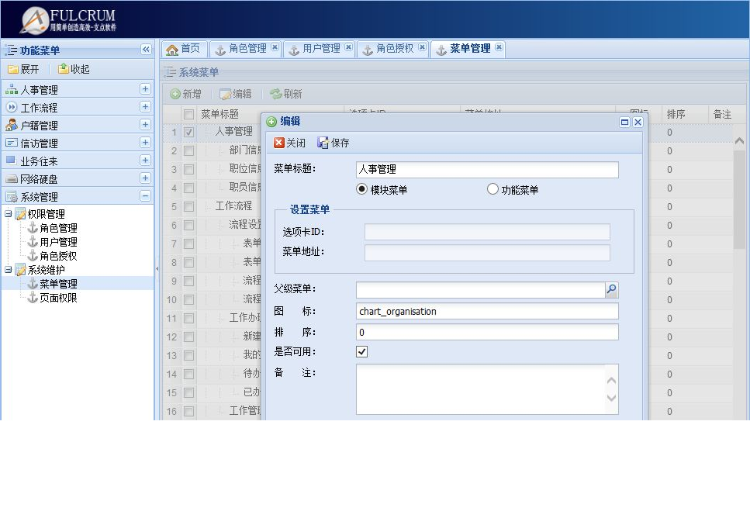This screenshot has width=750, height=511.
Task: Click the 编辑 toolbar button
Action: [x=235, y=94]
